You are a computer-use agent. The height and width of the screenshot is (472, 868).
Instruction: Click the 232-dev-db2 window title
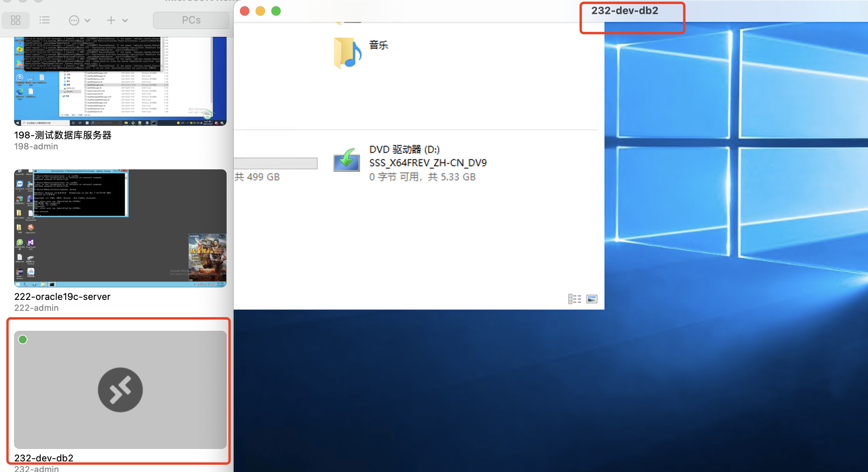click(625, 11)
